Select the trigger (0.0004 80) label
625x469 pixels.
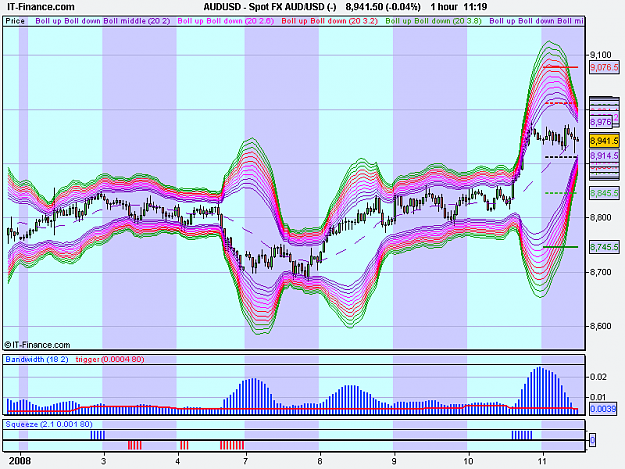110,359
